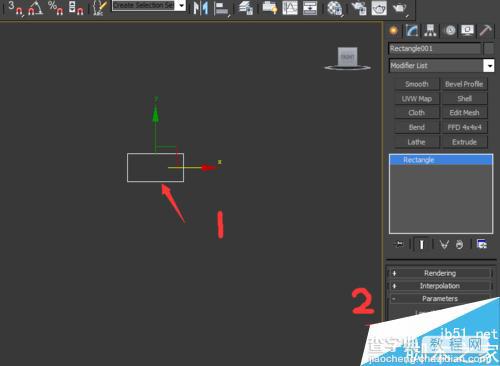Switch to the Utilities panel tab

point(486,31)
